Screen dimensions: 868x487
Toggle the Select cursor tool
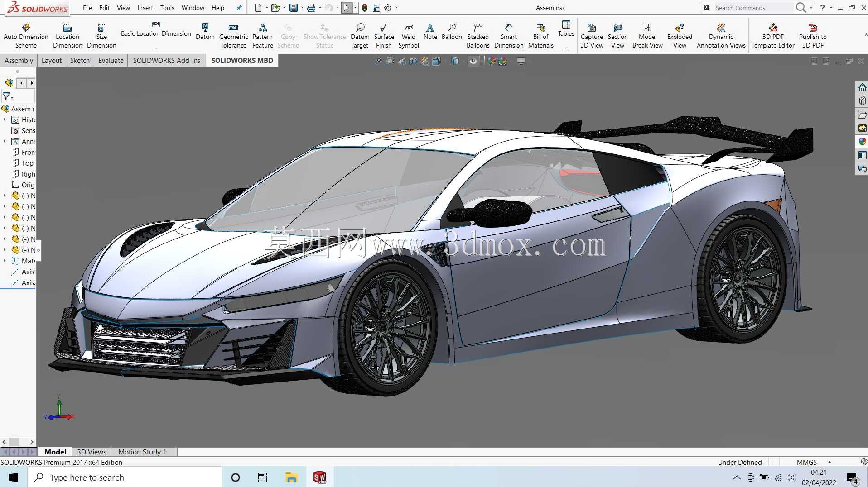[347, 8]
